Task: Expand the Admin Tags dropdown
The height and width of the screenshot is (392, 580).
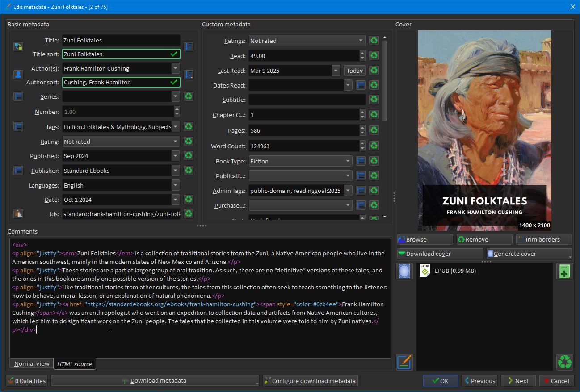Action: (x=348, y=191)
